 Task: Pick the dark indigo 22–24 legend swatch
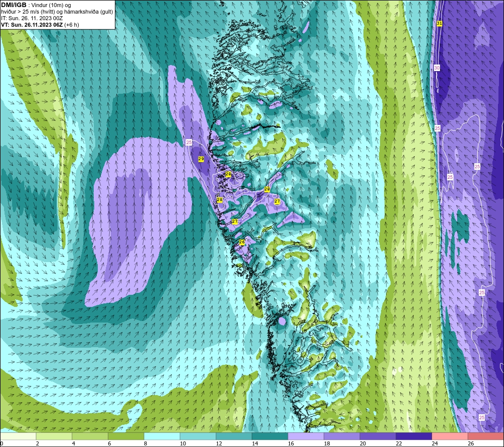414,436
